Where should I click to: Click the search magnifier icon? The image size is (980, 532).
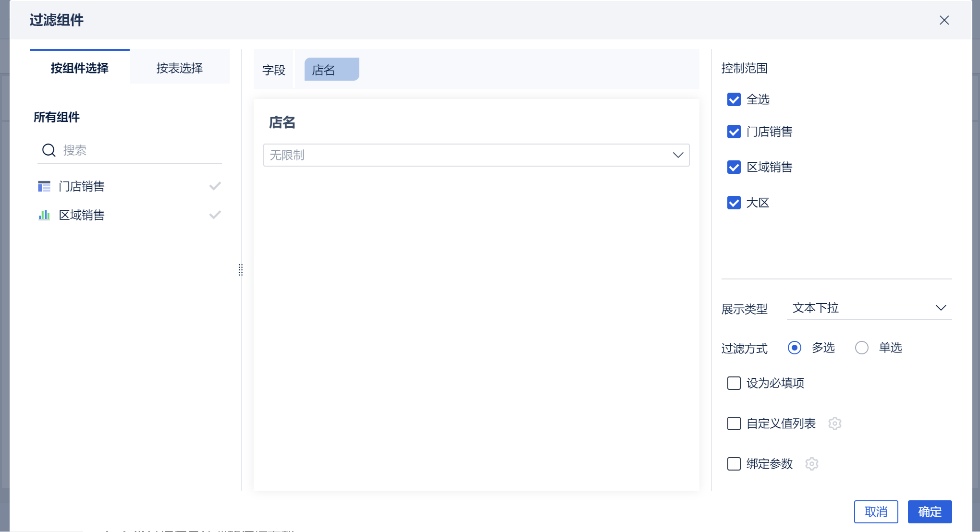49,150
